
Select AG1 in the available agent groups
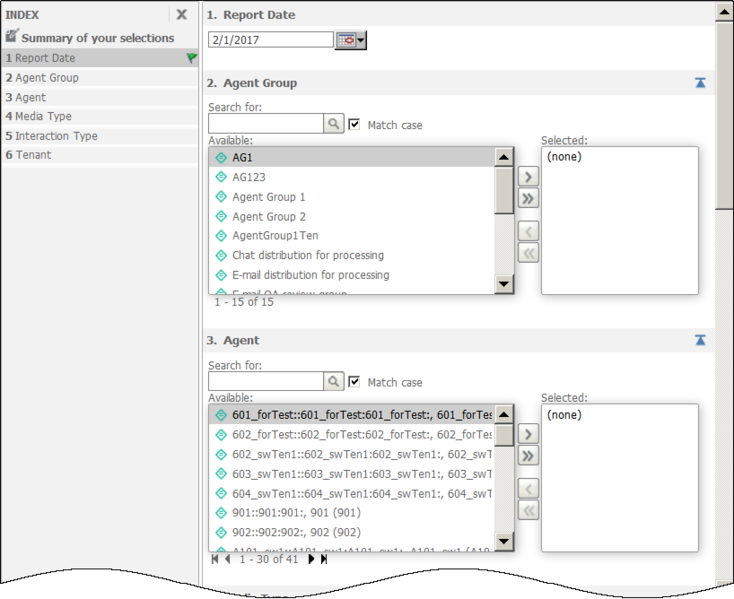pyautogui.click(x=352, y=157)
